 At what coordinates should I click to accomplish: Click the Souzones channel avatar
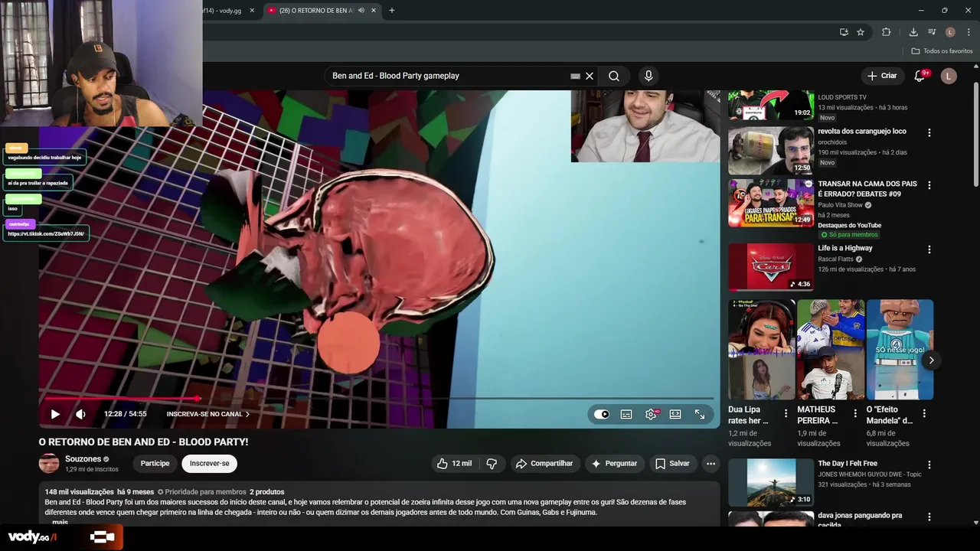[x=49, y=463]
